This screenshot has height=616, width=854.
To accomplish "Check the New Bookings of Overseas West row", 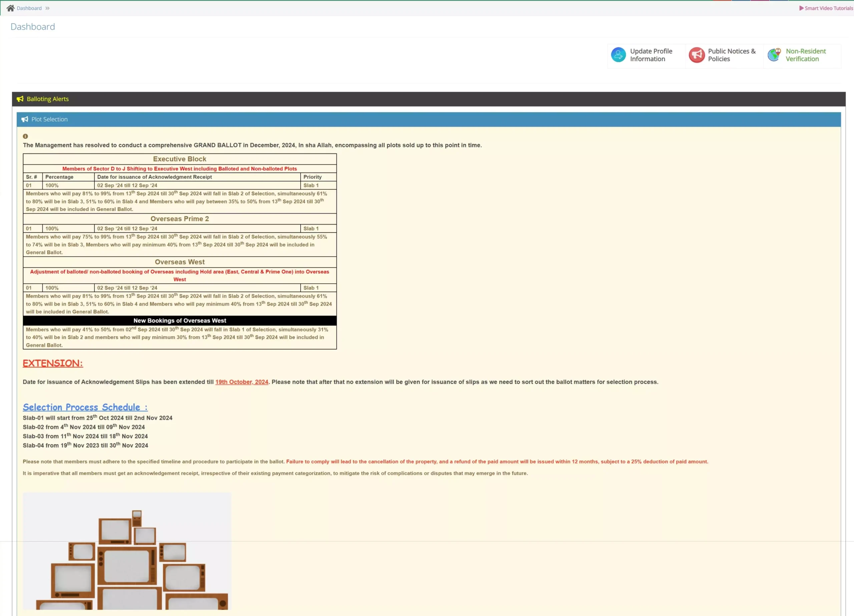I will coord(180,321).
